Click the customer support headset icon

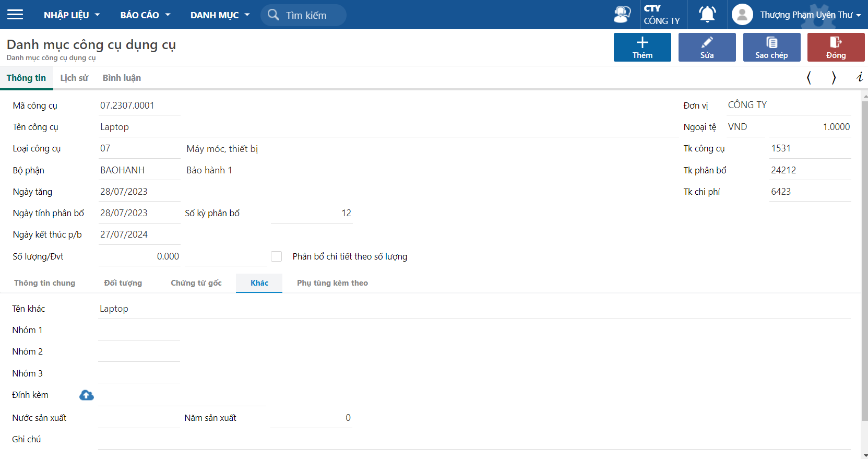click(x=622, y=15)
